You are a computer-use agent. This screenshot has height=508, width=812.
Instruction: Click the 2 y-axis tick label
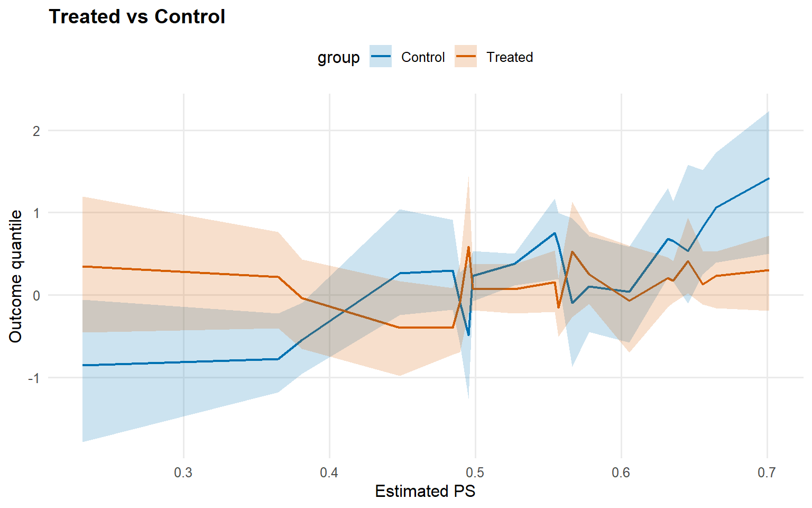(36, 131)
